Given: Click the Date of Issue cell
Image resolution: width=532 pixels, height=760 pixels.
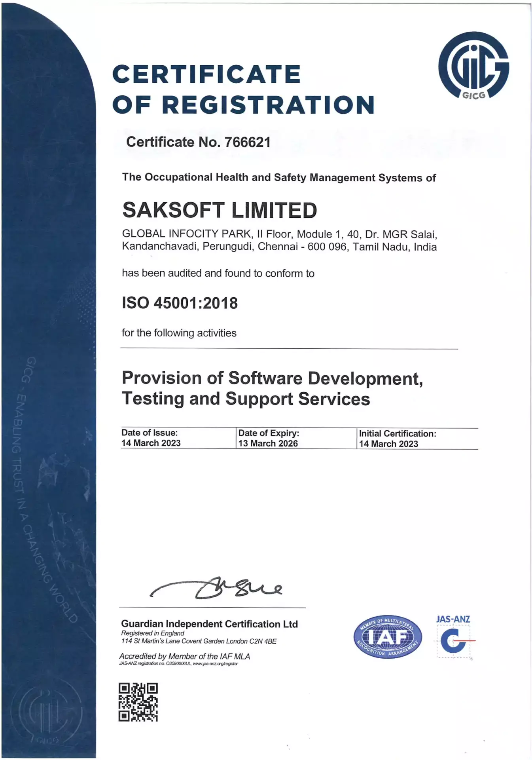Looking at the screenshot, I should click(151, 438).
